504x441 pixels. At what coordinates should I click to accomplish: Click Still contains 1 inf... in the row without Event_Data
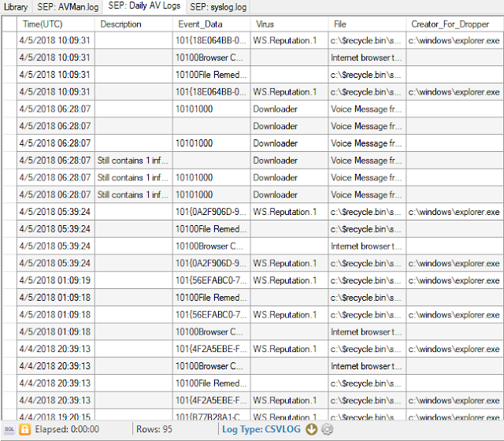click(133, 161)
